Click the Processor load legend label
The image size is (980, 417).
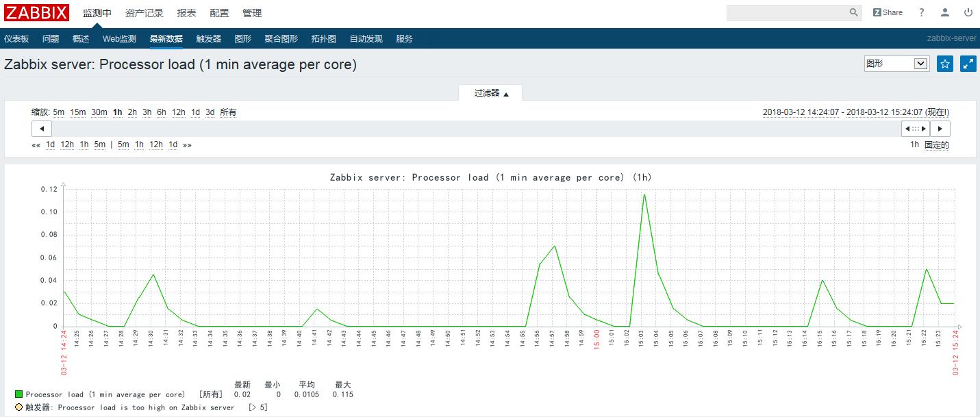(x=105, y=394)
